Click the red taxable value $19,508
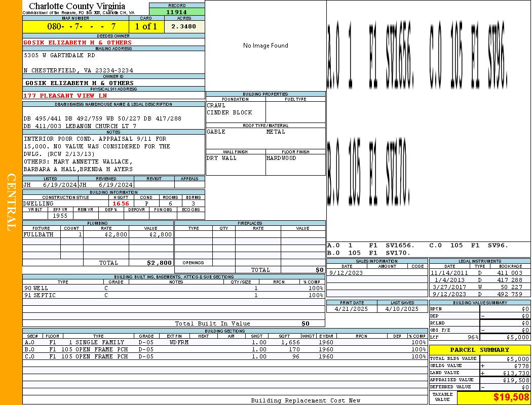The image size is (532, 405). [x=512, y=397]
